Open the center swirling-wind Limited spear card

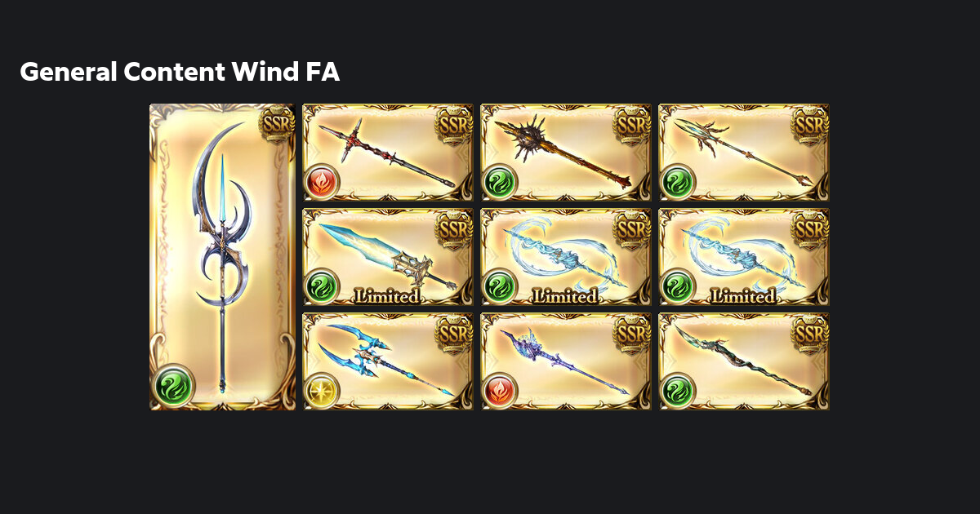tap(566, 257)
